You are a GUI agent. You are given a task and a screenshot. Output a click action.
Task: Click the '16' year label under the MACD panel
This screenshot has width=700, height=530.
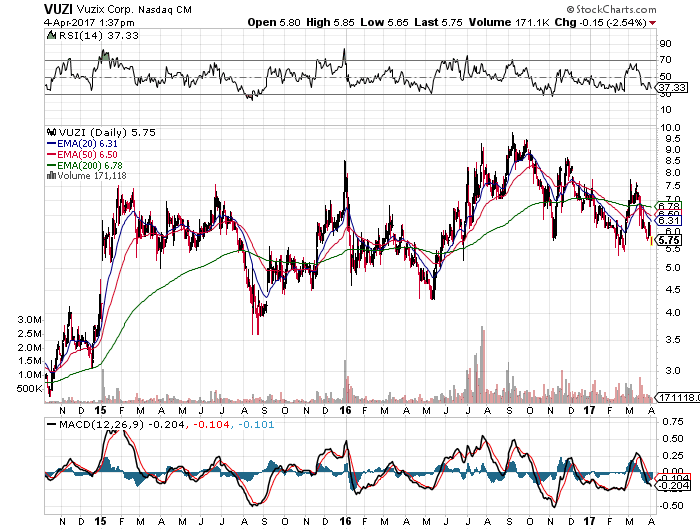346,521
